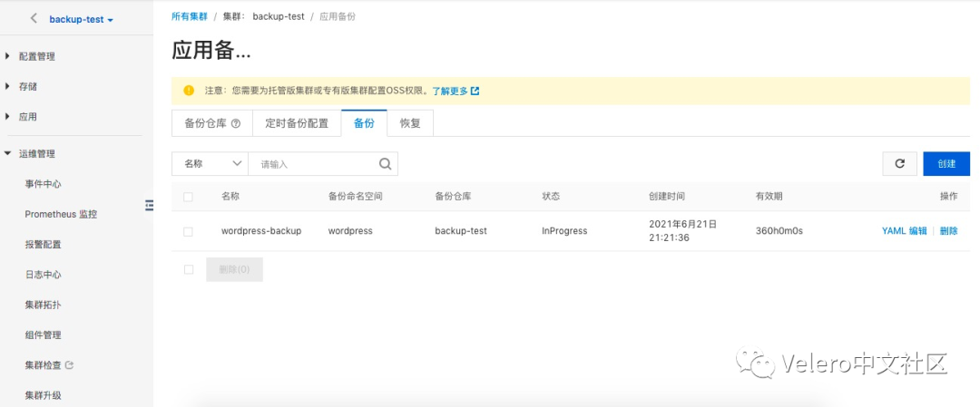Screen dimensions: 980x407
Task: Click the help icon on 备份仓库 tab
Action: (236, 123)
